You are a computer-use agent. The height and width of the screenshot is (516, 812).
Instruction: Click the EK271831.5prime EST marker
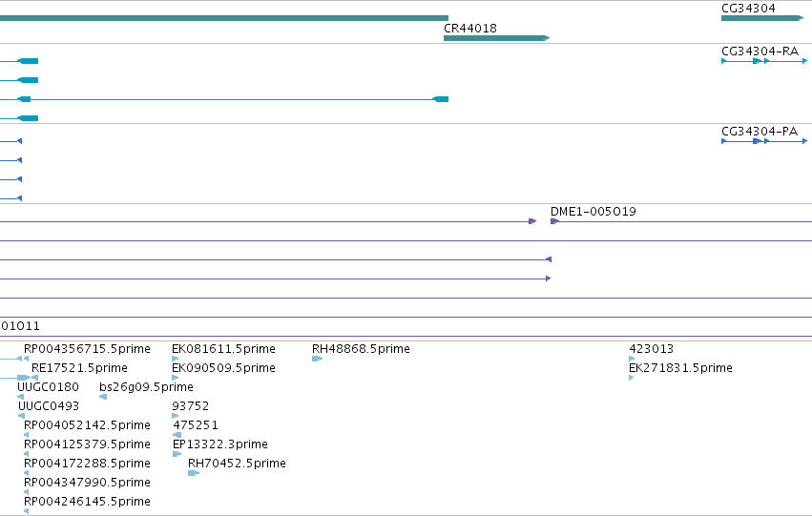[632, 378]
